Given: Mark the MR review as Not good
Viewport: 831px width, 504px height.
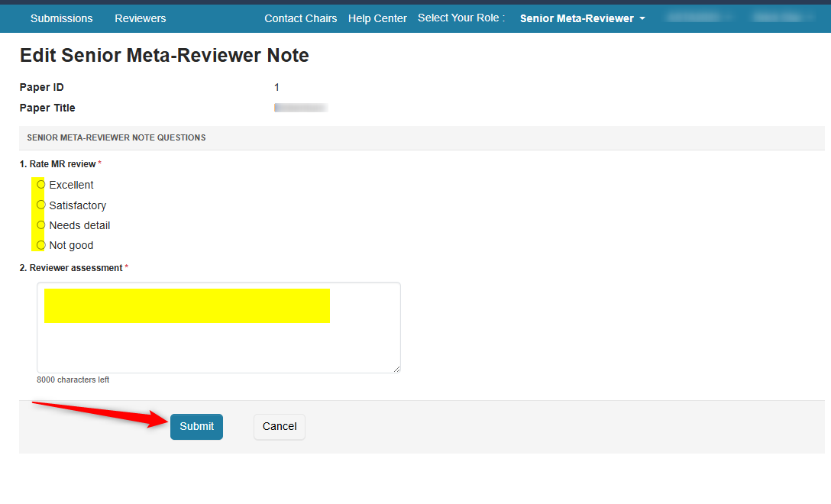Looking at the screenshot, I should 40,244.
